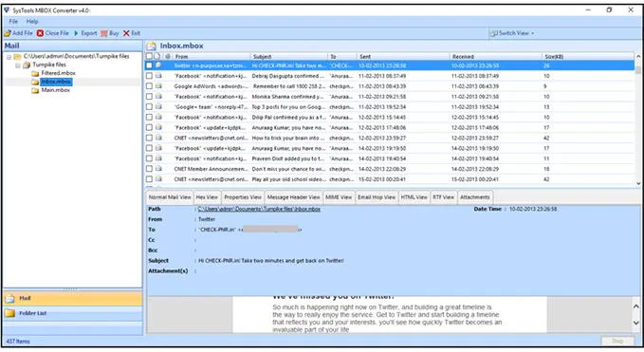Click the Add File toolbar icon
Viewport: 644px width, 352px height.
pos(8,33)
